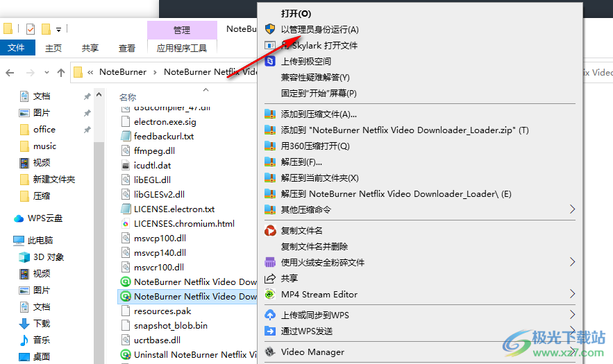
Task: Select 以管理员身份运行(A)
Action: 320,29
